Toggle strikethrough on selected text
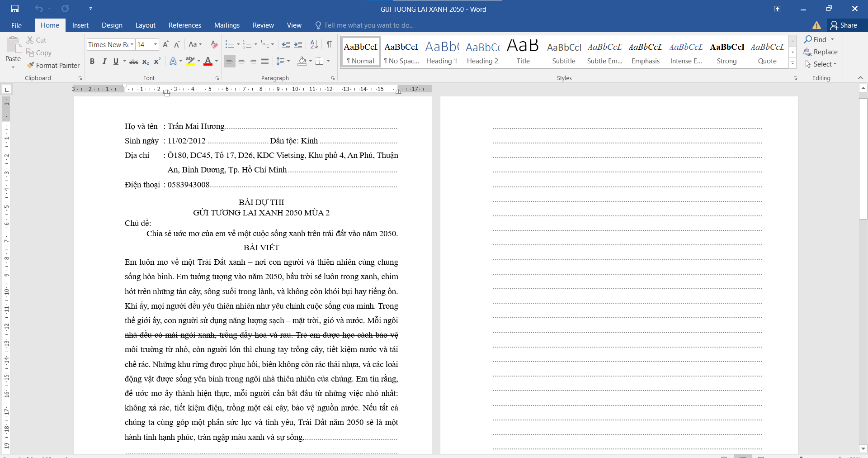Image resolution: width=868 pixels, height=458 pixels. (x=134, y=61)
